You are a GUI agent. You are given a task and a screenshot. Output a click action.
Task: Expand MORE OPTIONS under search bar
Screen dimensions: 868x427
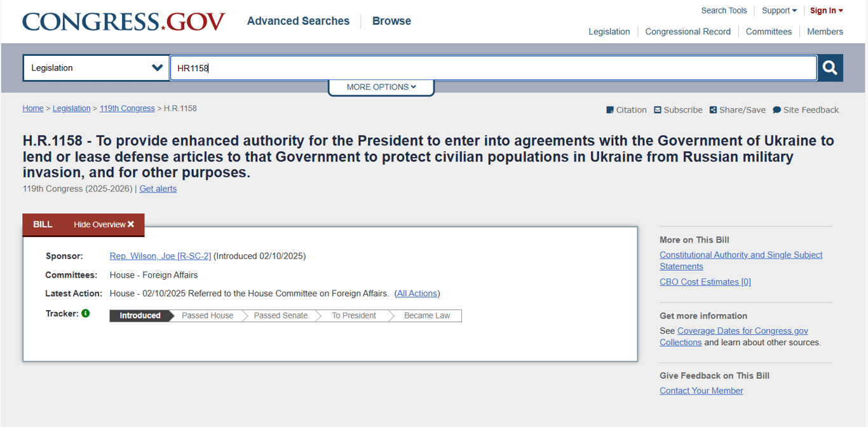click(x=381, y=87)
